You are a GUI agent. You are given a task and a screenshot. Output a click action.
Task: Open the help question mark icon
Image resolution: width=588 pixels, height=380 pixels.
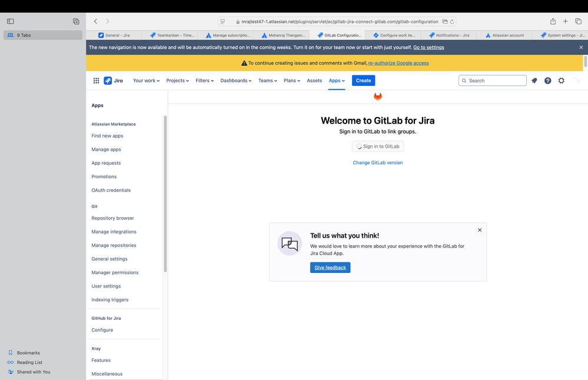click(x=547, y=81)
